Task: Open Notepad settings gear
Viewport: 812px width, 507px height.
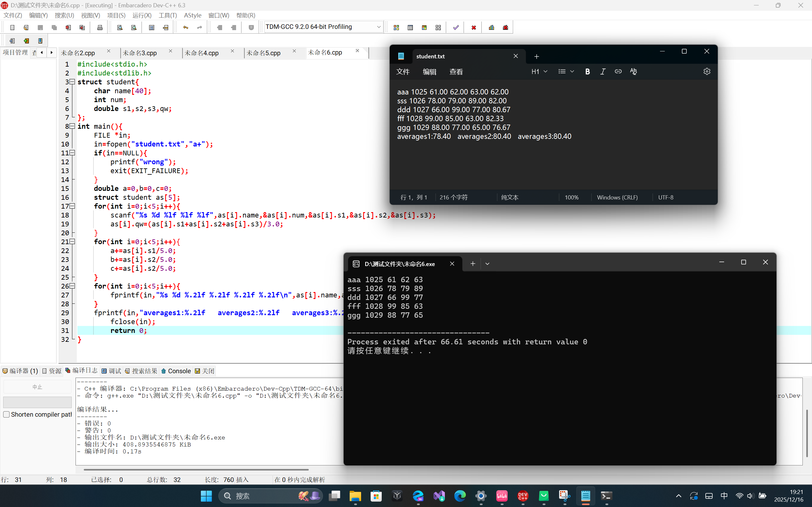Action: point(707,71)
